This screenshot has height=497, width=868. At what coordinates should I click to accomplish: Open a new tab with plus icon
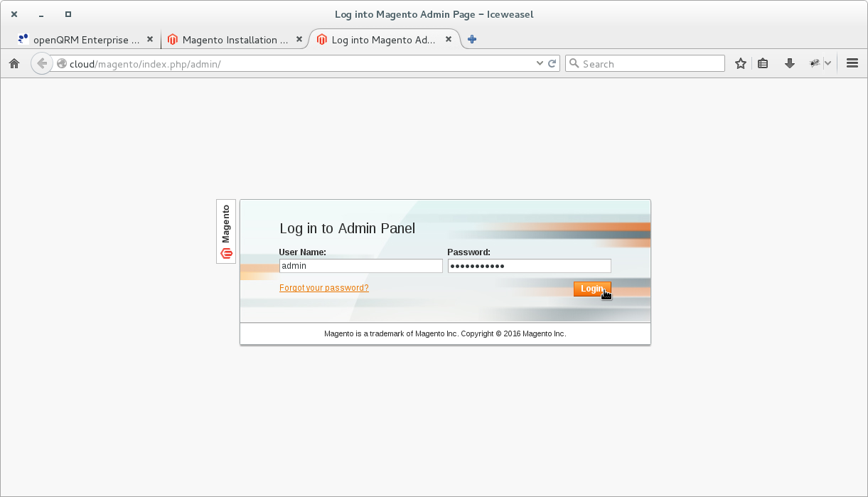(472, 40)
